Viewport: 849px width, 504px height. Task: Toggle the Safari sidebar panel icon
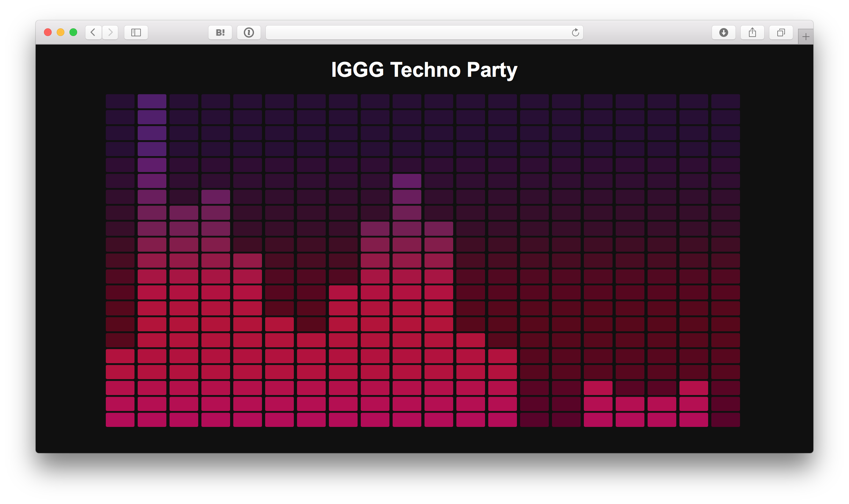[x=136, y=32]
